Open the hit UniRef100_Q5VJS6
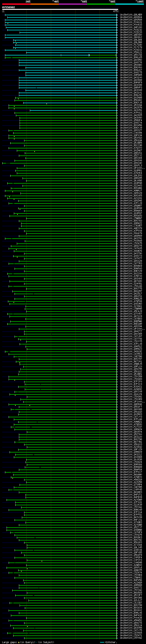This screenshot has height=644, width=146. (131, 55)
